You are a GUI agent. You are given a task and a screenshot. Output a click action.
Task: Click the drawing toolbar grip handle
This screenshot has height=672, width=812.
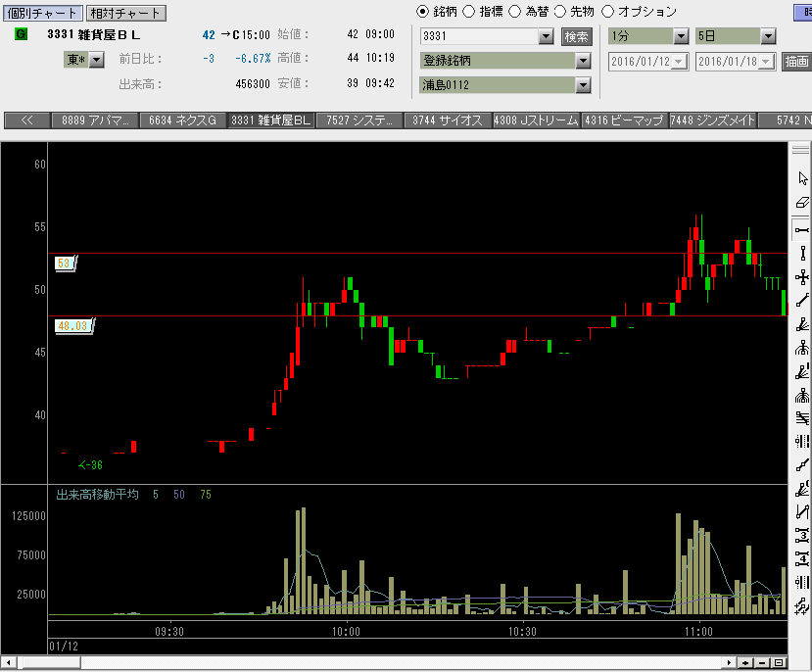pos(800,151)
